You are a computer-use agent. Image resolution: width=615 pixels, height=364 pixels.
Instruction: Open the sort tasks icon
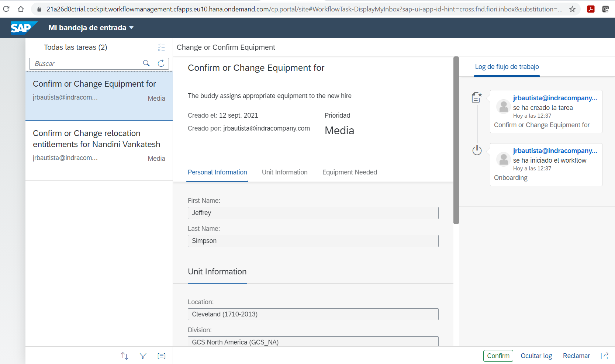(125, 356)
